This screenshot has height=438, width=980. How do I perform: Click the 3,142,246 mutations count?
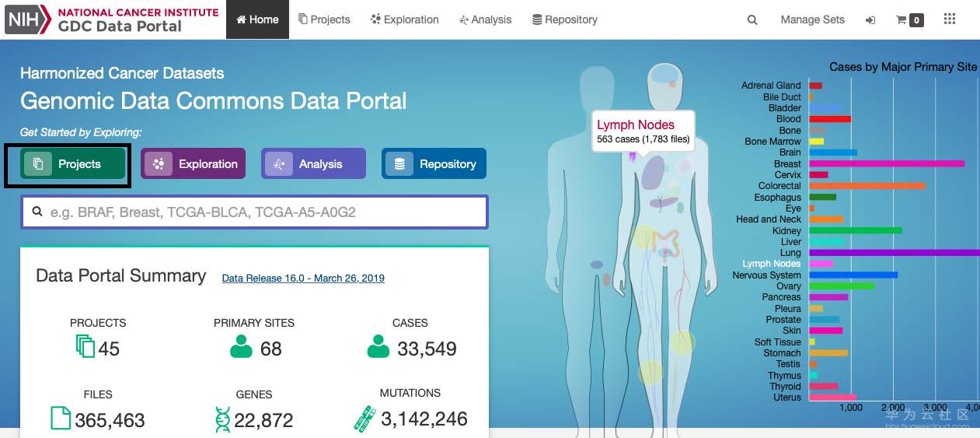[424, 419]
